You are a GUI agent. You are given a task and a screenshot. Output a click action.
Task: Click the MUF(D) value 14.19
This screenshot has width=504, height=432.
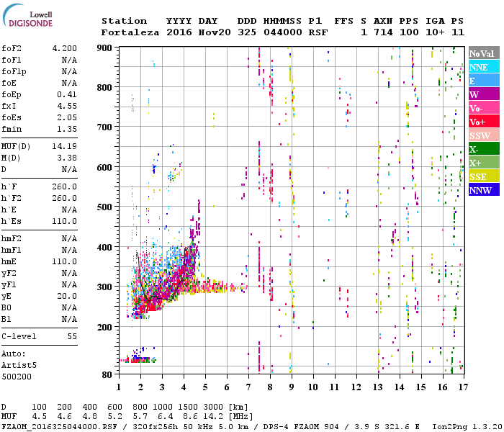click(65, 146)
